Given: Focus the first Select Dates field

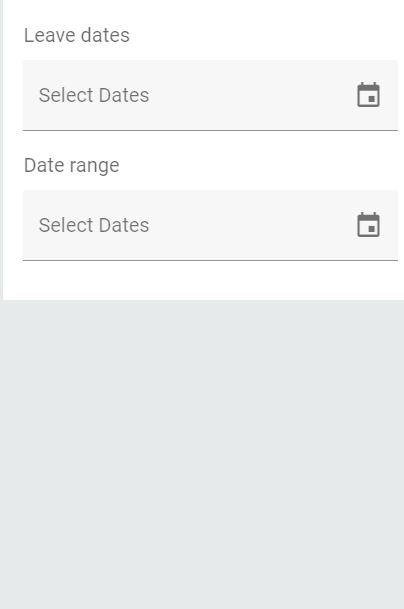Looking at the screenshot, I should point(210,95).
